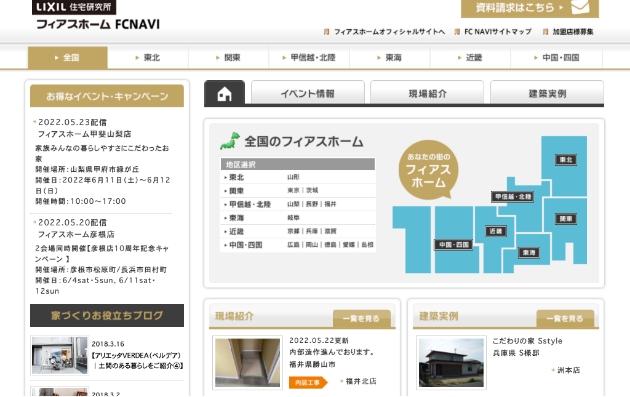This screenshot has height=397, width=630.
Task: Open the 現場紹介 tab
Action: 427,93
